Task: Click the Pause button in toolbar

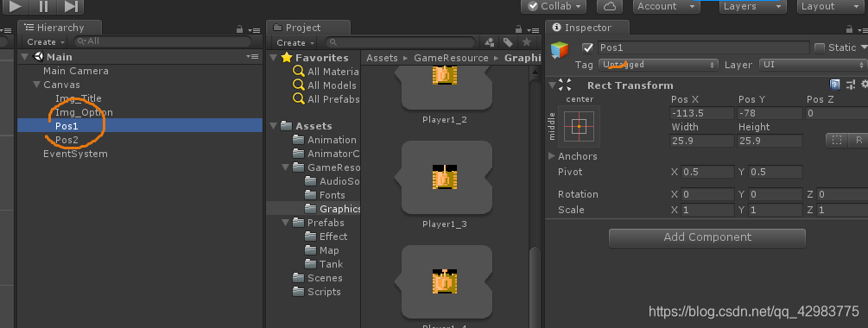Action: pos(43,7)
